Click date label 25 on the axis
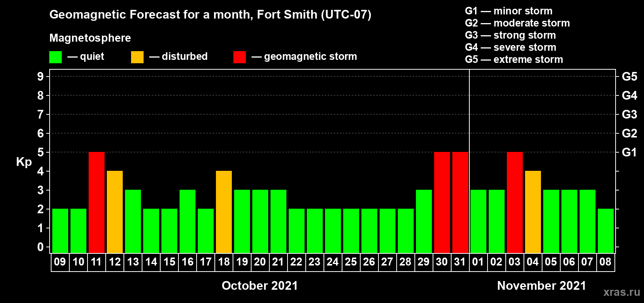Viewport: 644px width, 303px height. pyautogui.click(x=351, y=262)
